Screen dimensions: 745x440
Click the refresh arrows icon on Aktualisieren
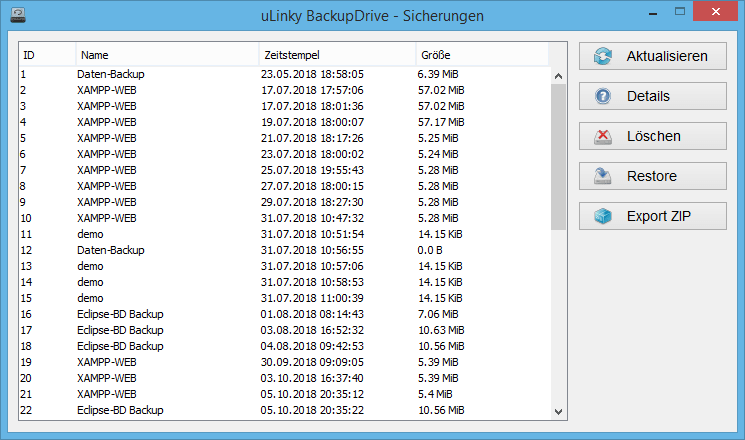[603, 56]
